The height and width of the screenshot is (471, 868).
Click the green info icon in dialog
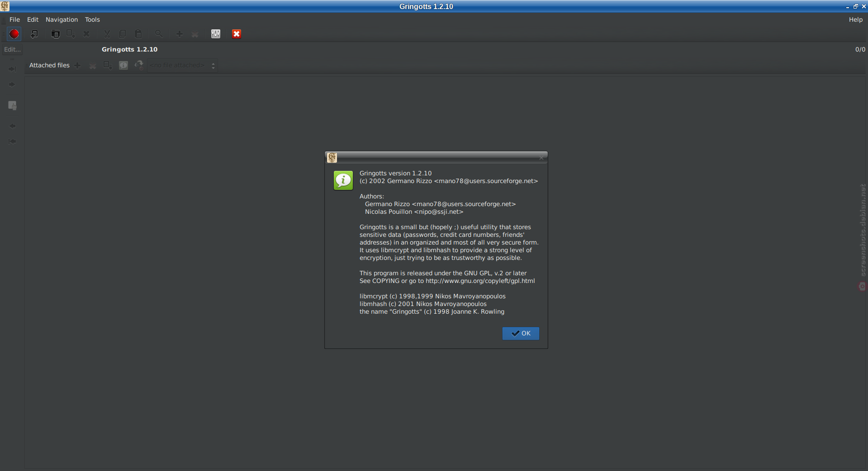pyautogui.click(x=343, y=180)
